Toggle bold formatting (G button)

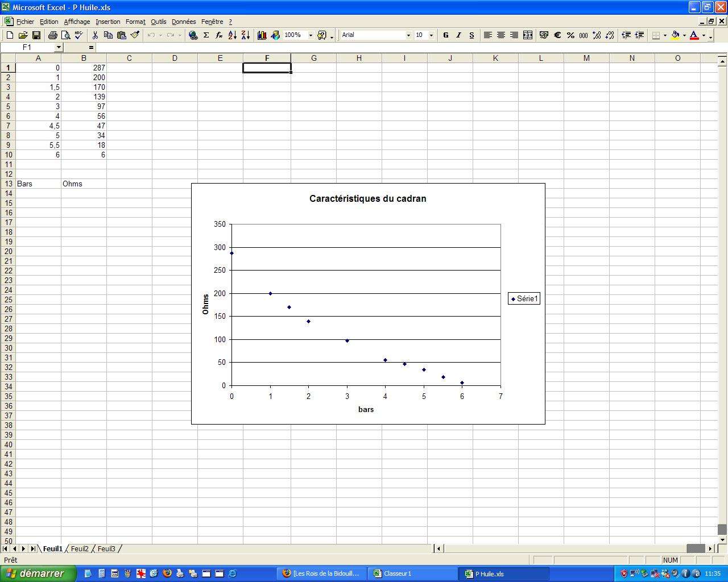point(445,35)
